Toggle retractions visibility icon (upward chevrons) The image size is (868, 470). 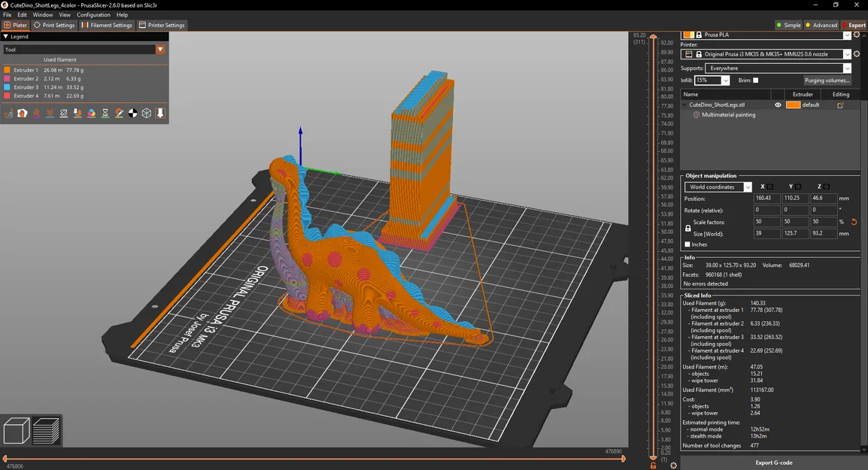tap(36, 113)
